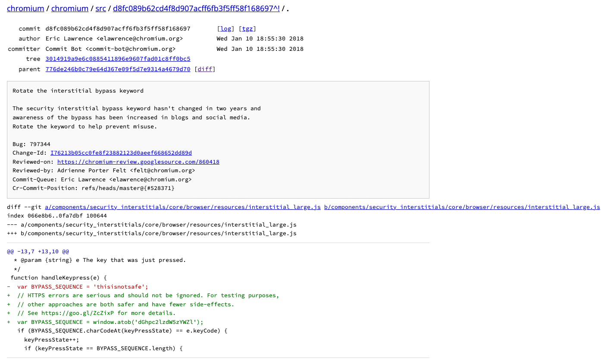Select the 'Commit-Queue: Eric Lawrence' line
This screenshot has width=608, height=364.
102,180
